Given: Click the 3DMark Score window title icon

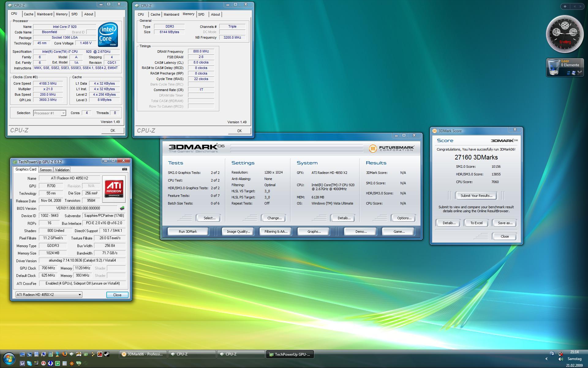Looking at the screenshot, I should click(434, 131).
